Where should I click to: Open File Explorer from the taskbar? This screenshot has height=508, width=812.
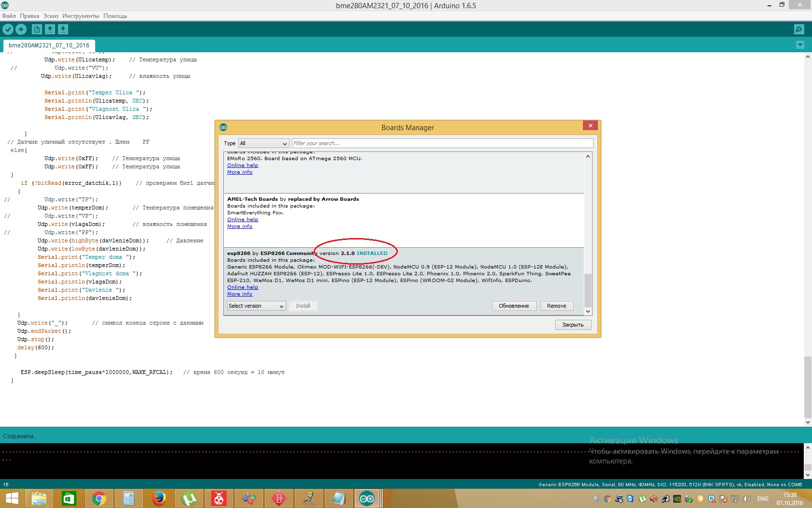coord(39,498)
